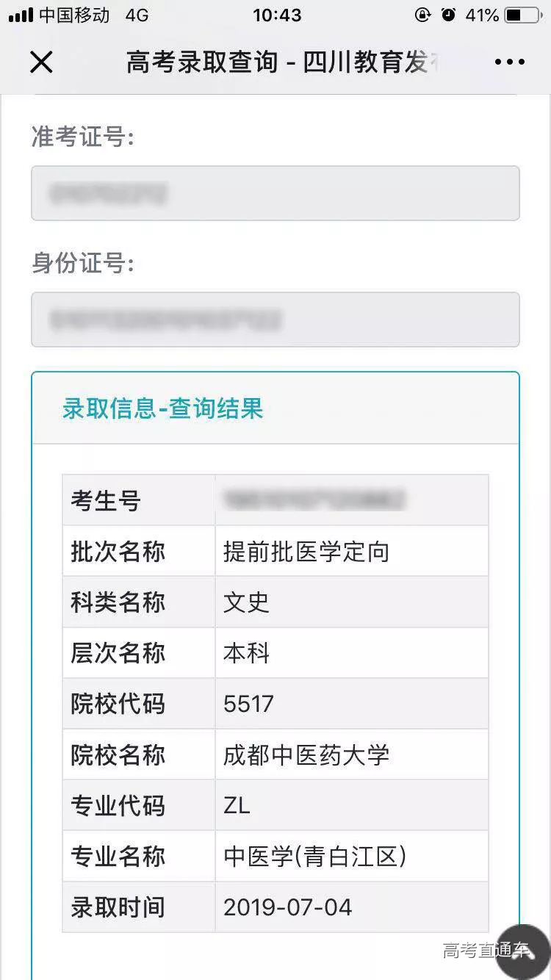Tap the cellular signal bars icon
The width and height of the screenshot is (551, 980).
[21, 15]
